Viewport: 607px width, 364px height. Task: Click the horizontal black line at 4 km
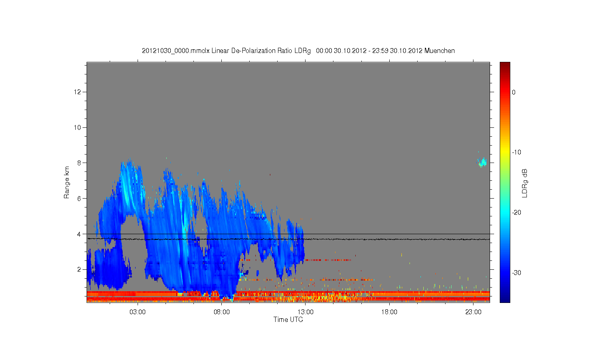[288, 234]
